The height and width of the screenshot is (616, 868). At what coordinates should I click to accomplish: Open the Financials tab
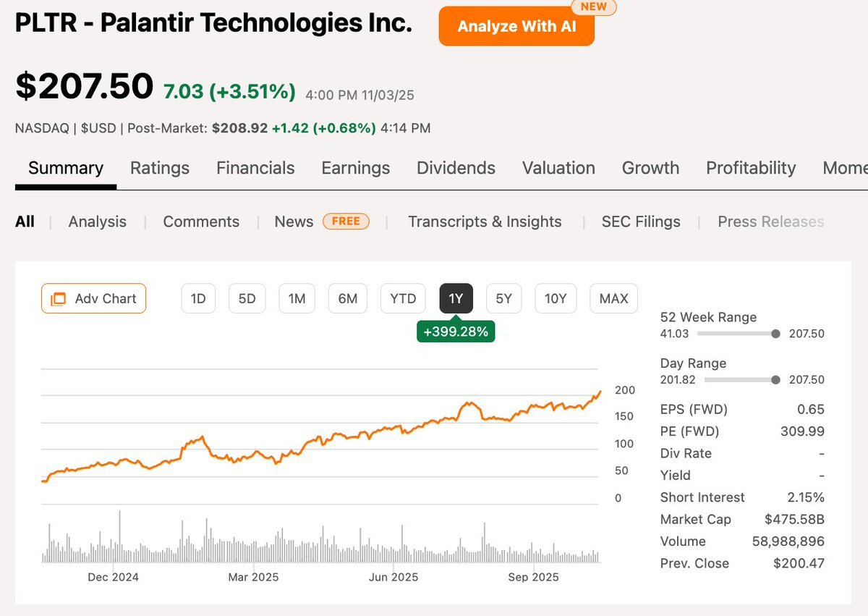255,168
